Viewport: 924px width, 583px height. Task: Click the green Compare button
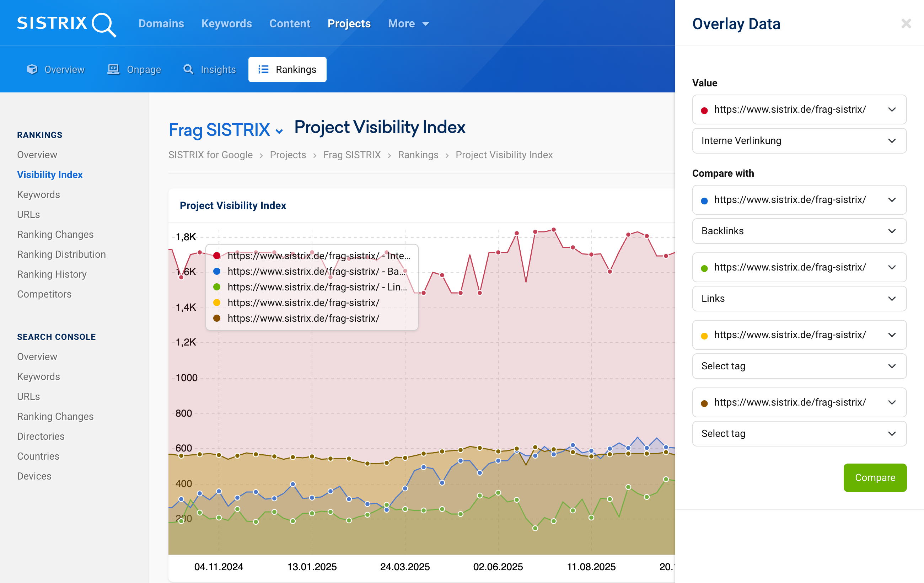875,477
